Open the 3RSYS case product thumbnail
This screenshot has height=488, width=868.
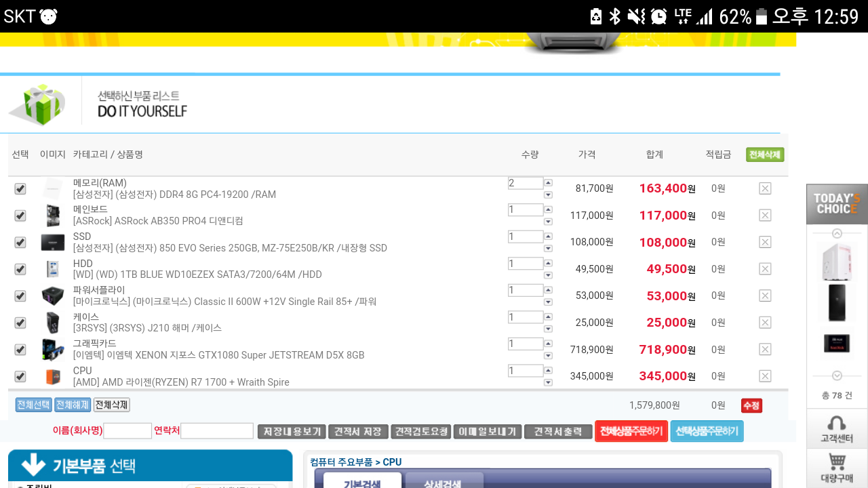coord(52,323)
